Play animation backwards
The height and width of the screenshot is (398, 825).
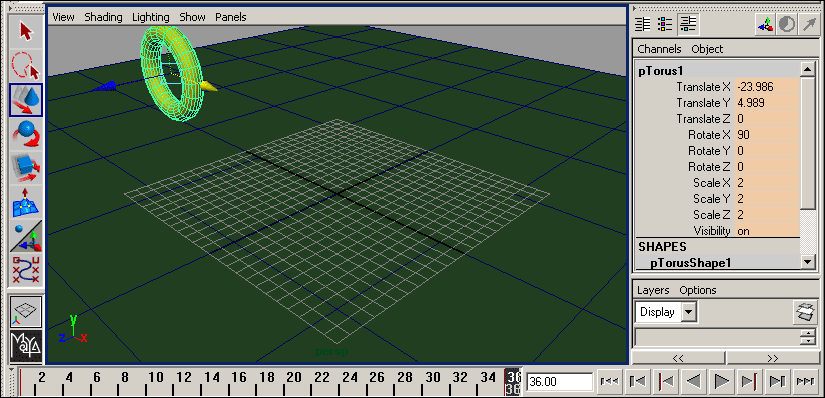(x=693, y=381)
